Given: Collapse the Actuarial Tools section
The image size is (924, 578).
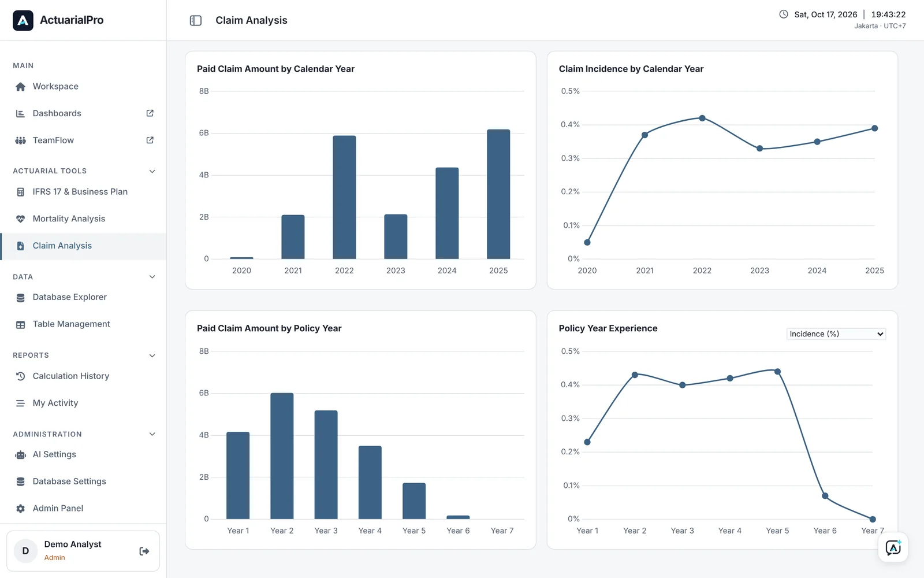Looking at the screenshot, I should 152,171.
